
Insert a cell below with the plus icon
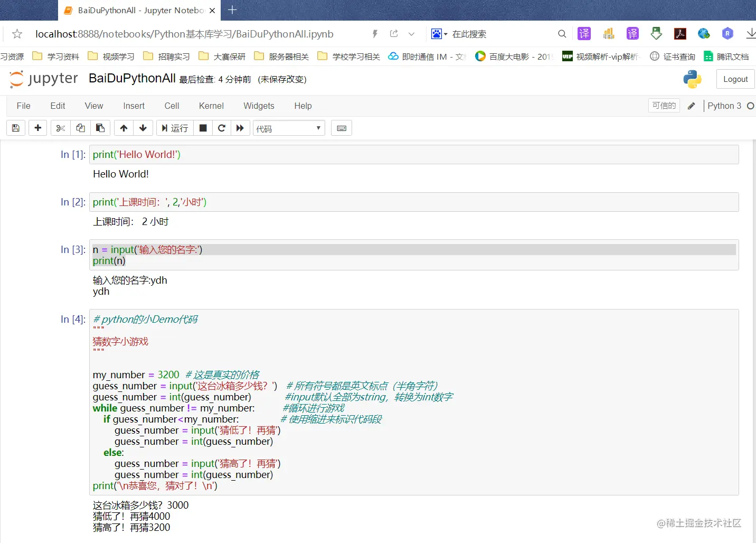pos(38,128)
